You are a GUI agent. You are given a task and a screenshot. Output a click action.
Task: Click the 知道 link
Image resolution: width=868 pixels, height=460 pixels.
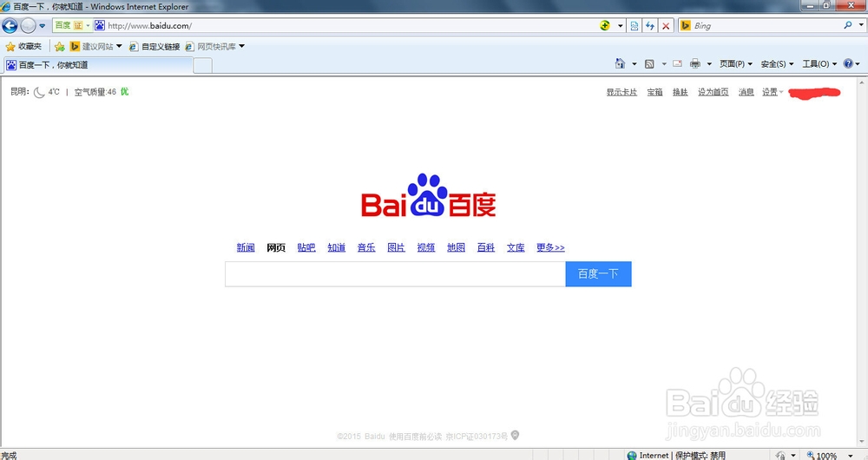(337, 247)
